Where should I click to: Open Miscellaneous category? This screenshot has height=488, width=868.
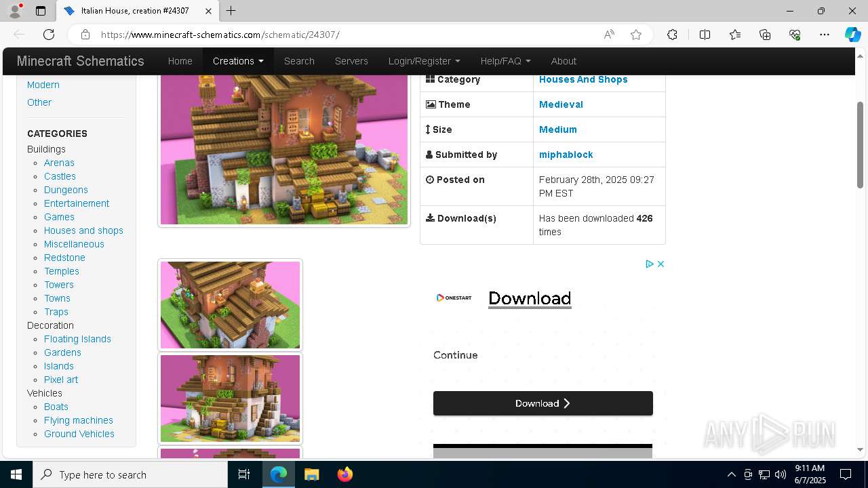tap(74, 244)
